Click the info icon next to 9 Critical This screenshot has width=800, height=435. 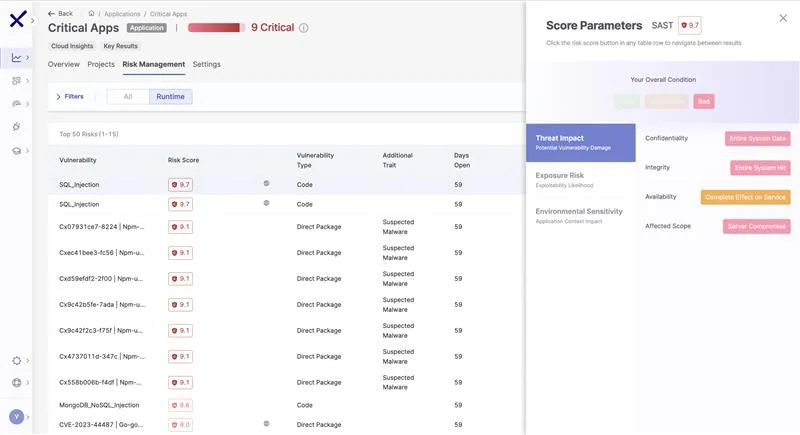point(304,28)
